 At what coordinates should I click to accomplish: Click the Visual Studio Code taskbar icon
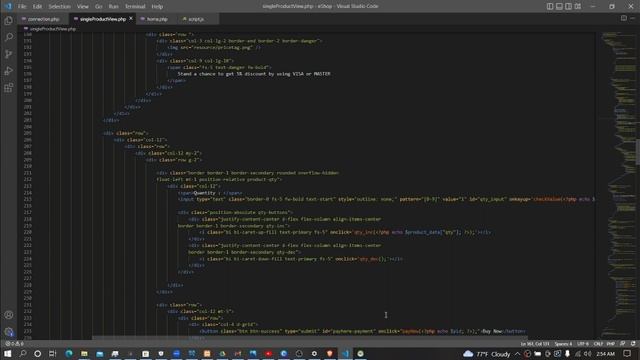click(345, 353)
